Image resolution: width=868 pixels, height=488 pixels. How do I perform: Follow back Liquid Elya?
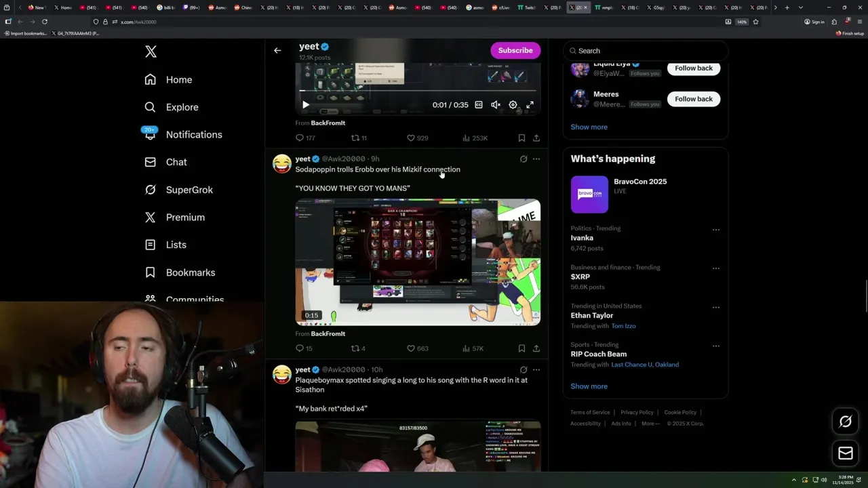pyautogui.click(x=693, y=68)
